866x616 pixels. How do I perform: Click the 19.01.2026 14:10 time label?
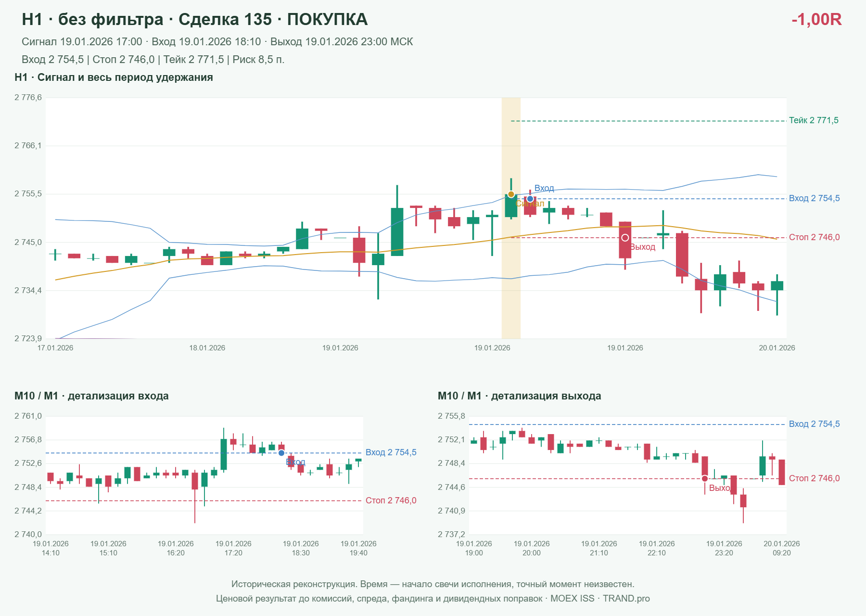pos(51,548)
